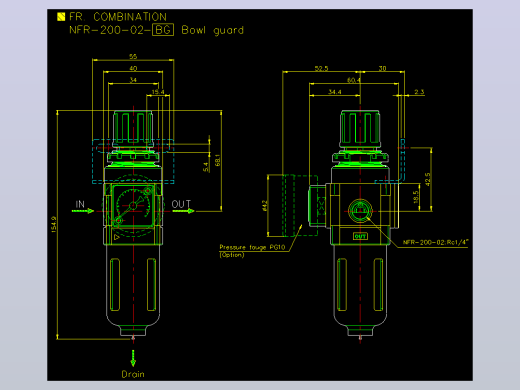Click the yellow hatched square before FR. COMBINATION
The width and height of the screenshot is (520, 390).
tap(61, 17)
